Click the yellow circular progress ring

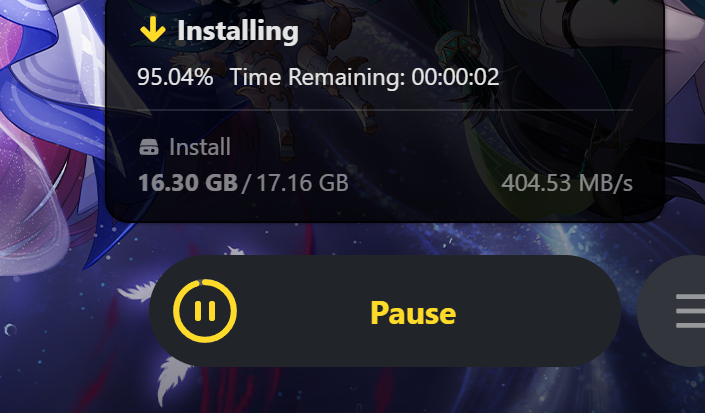(x=205, y=311)
